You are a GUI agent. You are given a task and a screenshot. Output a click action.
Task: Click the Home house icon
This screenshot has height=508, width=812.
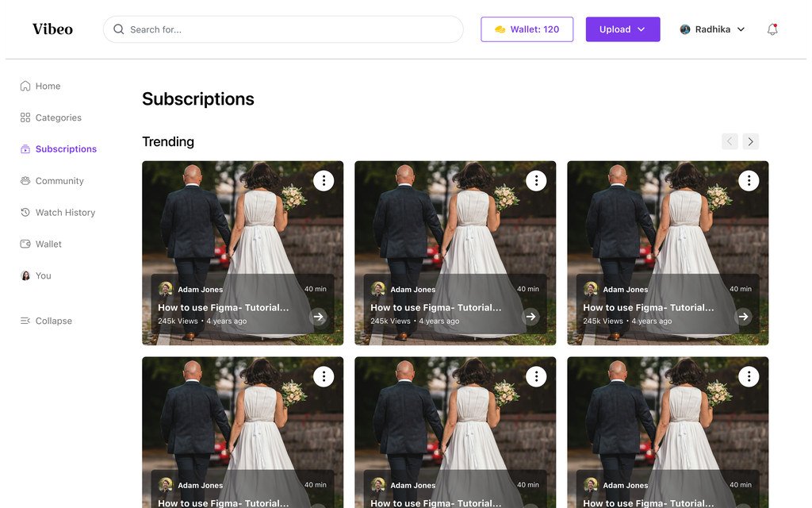point(25,86)
